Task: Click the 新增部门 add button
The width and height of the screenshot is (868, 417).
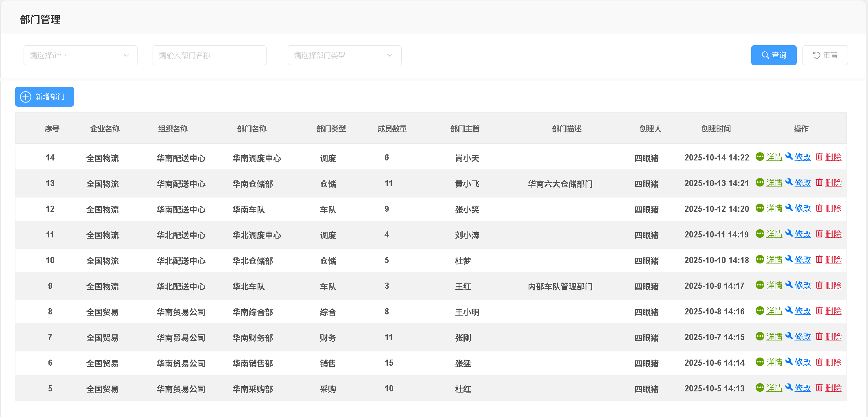Action: click(45, 97)
